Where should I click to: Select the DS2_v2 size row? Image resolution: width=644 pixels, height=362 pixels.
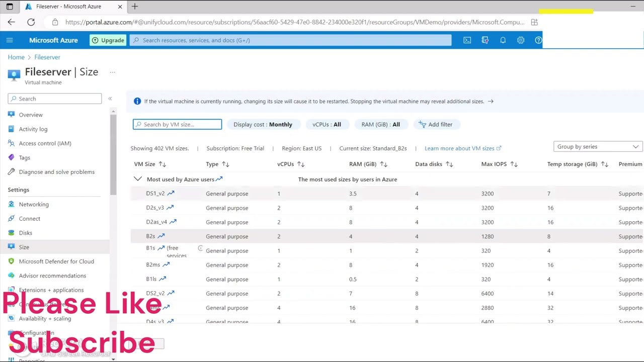[387, 294]
